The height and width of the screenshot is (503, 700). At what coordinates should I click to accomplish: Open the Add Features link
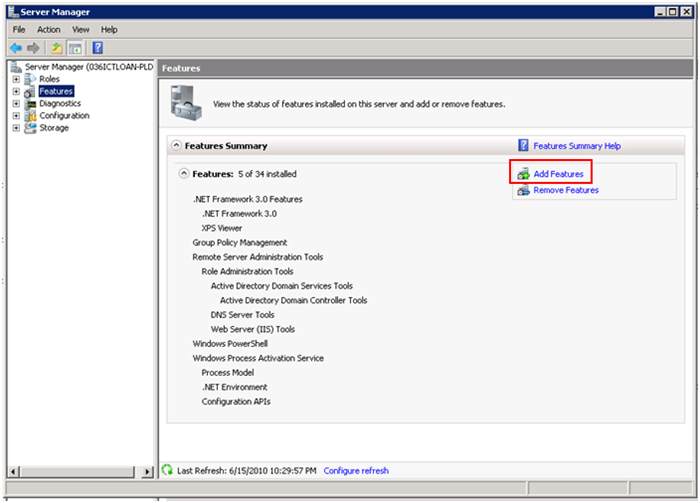(x=558, y=174)
